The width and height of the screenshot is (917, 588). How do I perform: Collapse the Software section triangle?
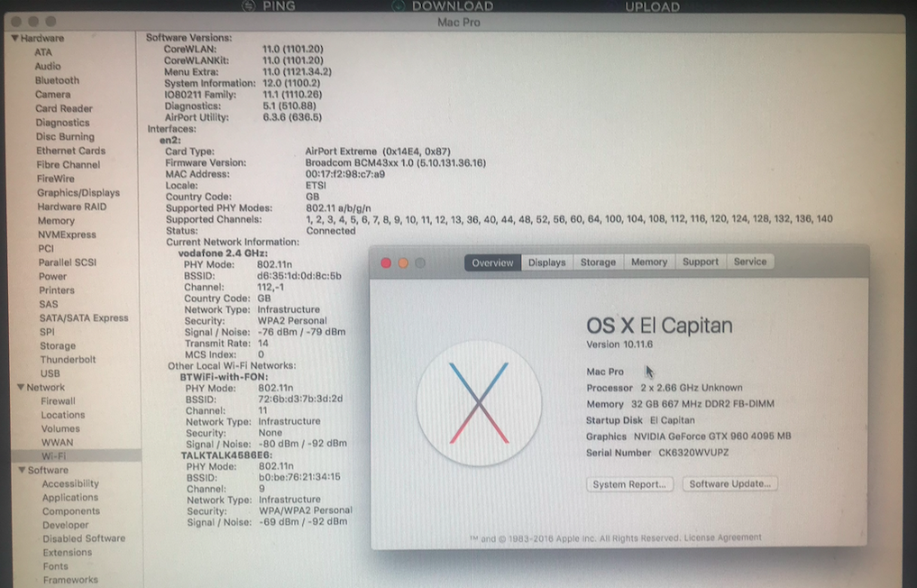[23, 470]
